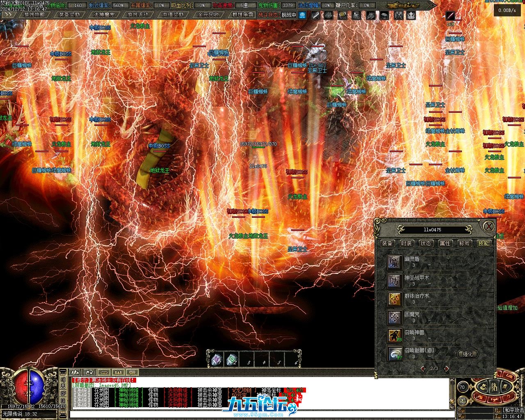Click the blue ghost face icon in top bar
The image size is (525, 420).
(x=302, y=15)
